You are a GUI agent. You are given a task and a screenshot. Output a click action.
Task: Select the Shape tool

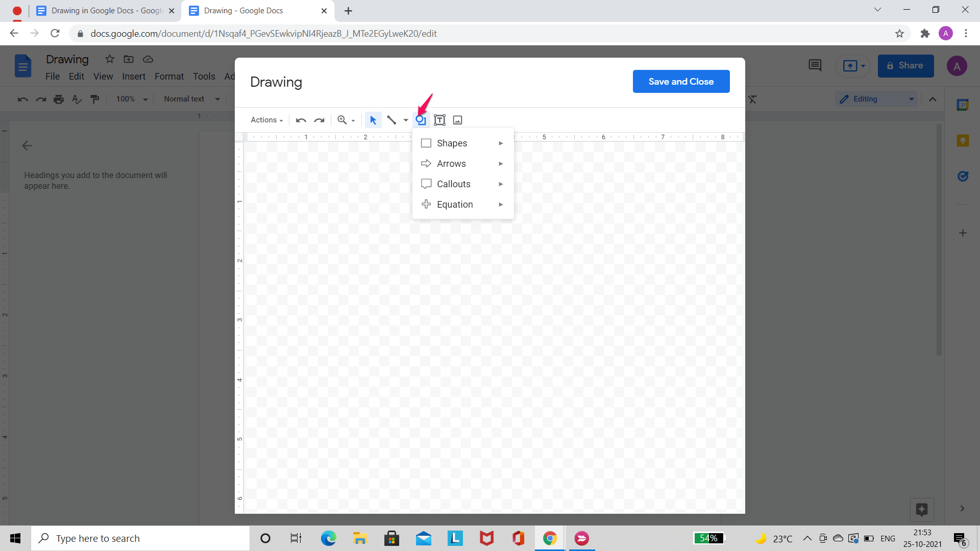421,120
